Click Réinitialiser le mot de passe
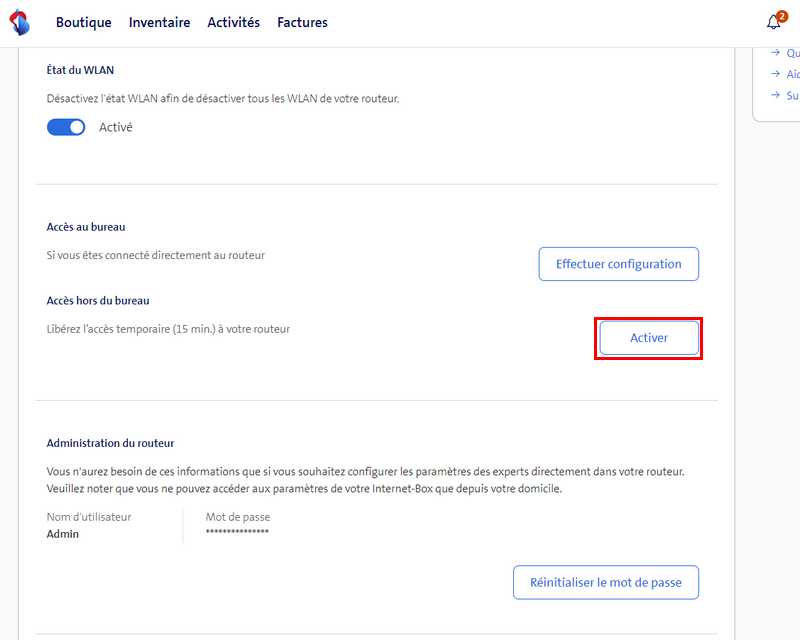The height and width of the screenshot is (640, 800). click(605, 582)
